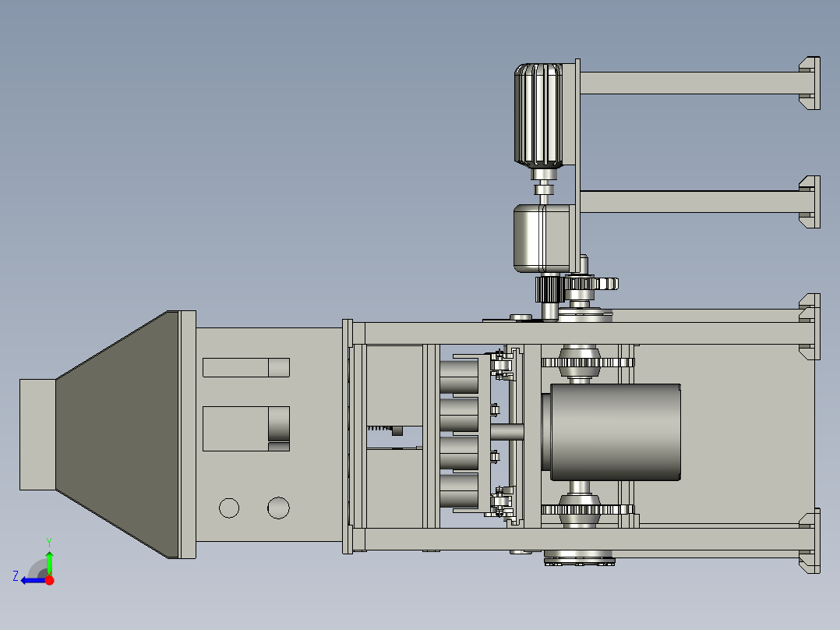Image resolution: width=840 pixels, height=630 pixels.
Task: Select the central shaft between cylinders and drum
Action: [x=506, y=432]
